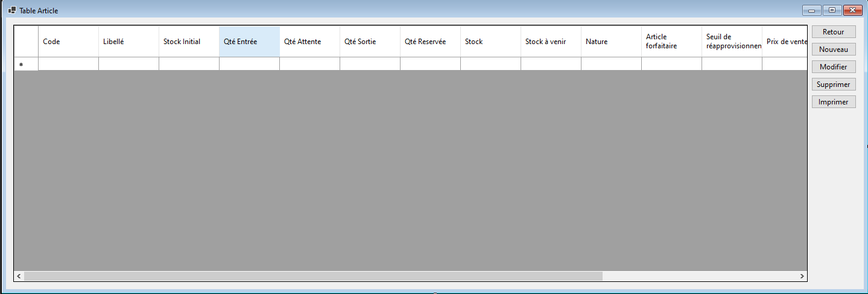Image resolution: width=868 pixels, height=294 pixels.
Task: Minimize the Table Article window
Action: point(812,10)
